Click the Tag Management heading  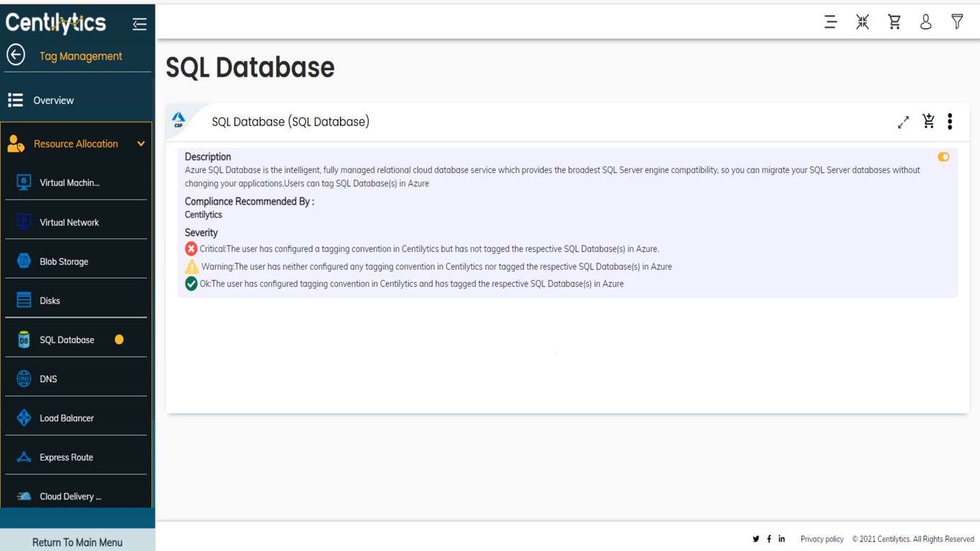(80, 56)
